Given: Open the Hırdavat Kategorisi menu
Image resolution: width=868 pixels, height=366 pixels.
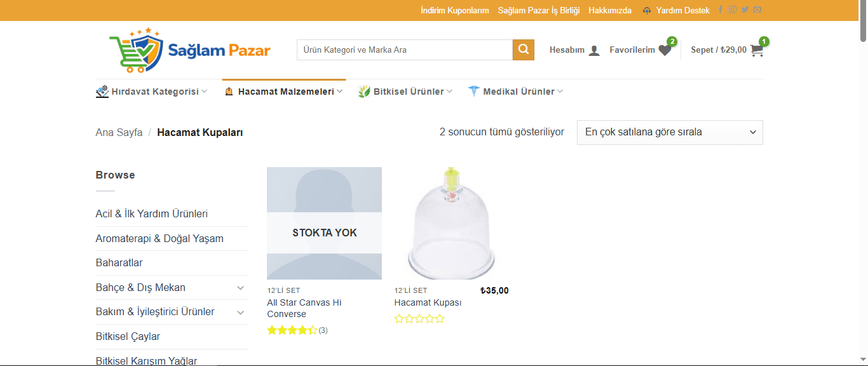Looking at the screenshot, I should coord(152,91).
